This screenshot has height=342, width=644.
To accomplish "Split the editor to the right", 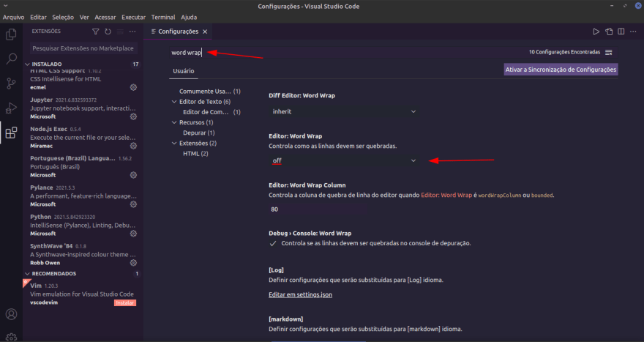I will pyautogui.click(x=621, y=31).
